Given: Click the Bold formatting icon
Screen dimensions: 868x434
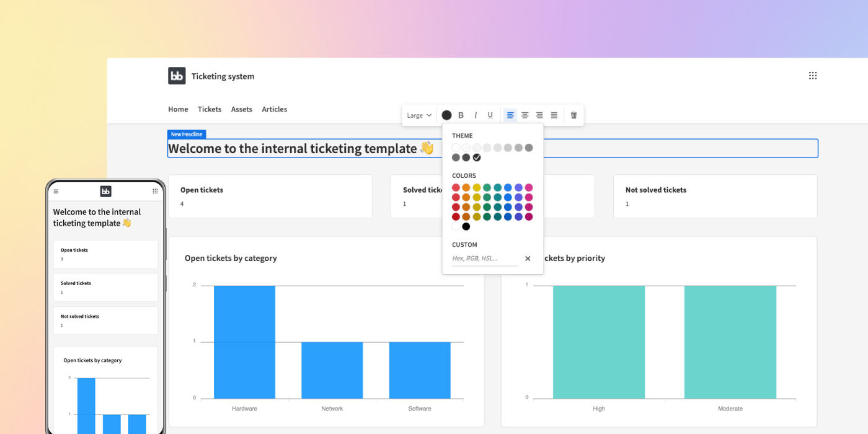Looking at the screenshot, I should (x=461, y=115).
